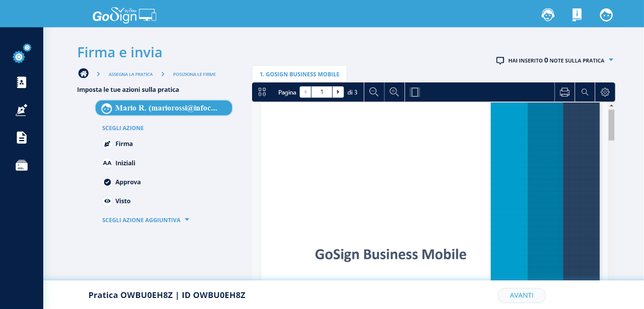This screenshot has width=644, height=309.
Task: Toggle the page fit view mode
Action: [x=415, y=92]
